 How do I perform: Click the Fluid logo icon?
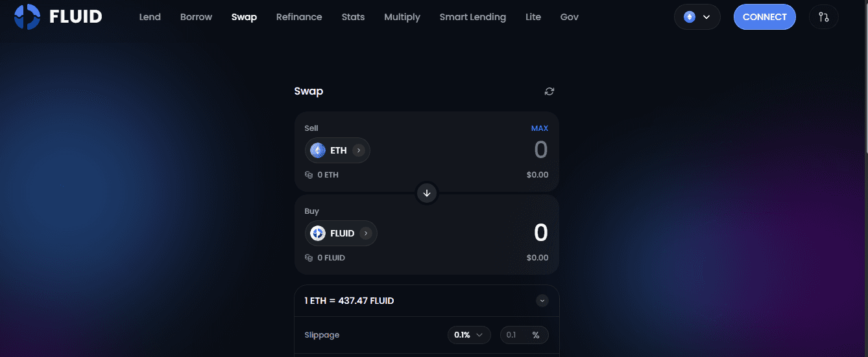point(27,17)
